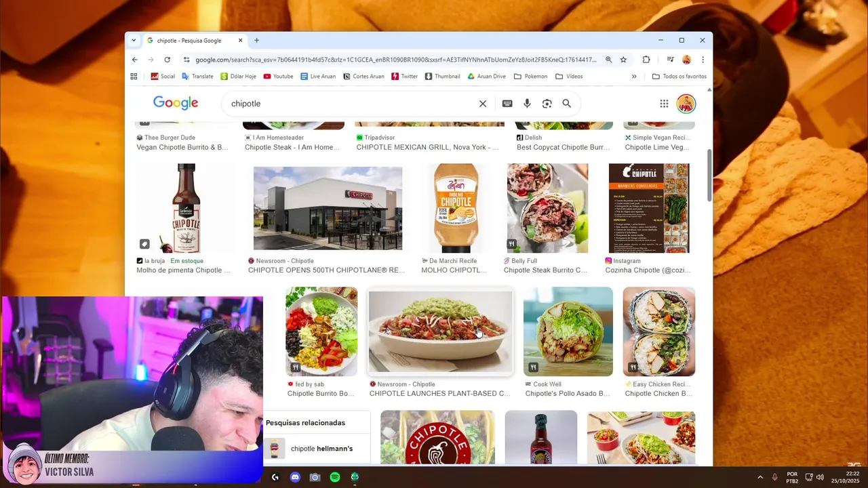The height and width of the screenshot is (488, 868).
Task: Click the microphone icon in system tray
Action: pyautogui.click(x=774, y=477)
